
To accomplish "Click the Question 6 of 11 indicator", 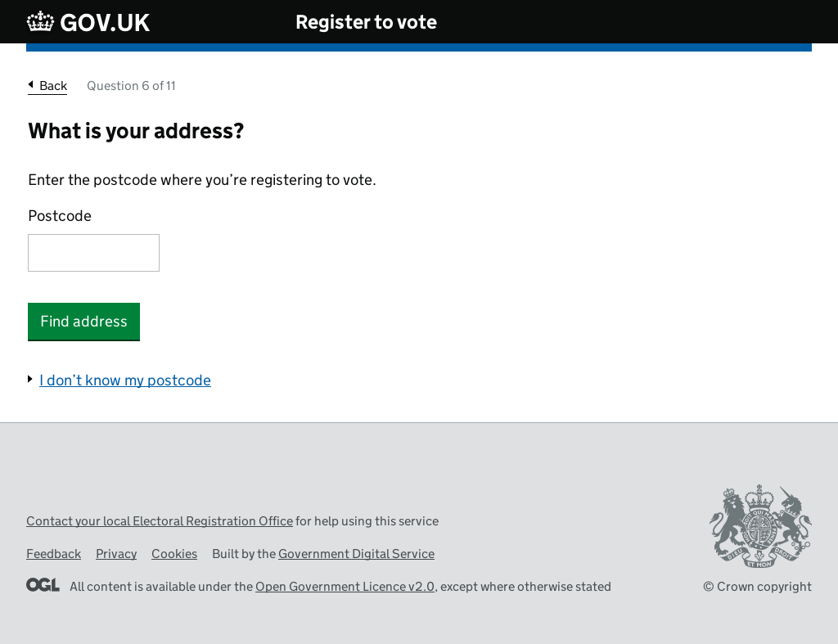I will pos(131,86).
